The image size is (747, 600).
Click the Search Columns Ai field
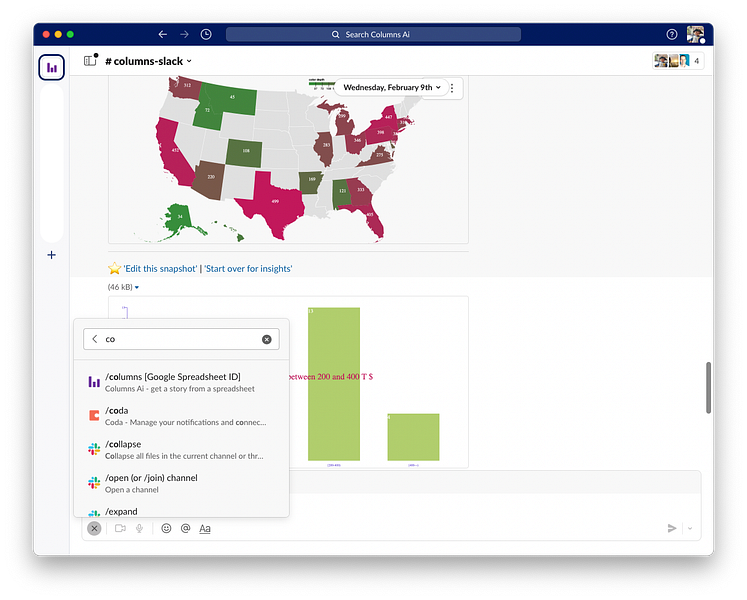(373, 34)
